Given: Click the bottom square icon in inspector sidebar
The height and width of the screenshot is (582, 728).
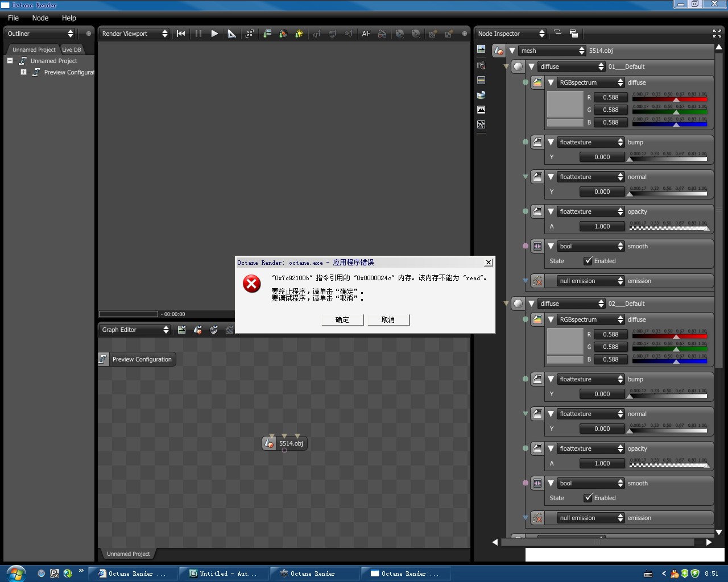Looking at the screenshot, I should [481, 124].
